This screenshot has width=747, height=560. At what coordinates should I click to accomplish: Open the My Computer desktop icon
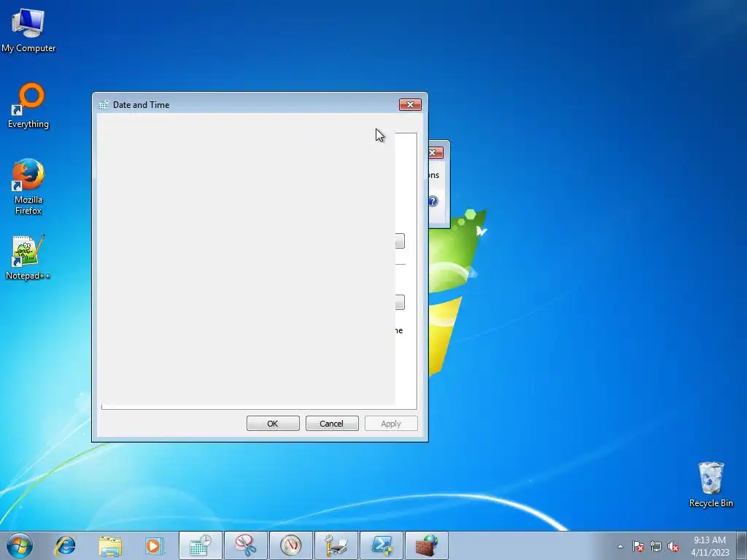pos(28,29)
